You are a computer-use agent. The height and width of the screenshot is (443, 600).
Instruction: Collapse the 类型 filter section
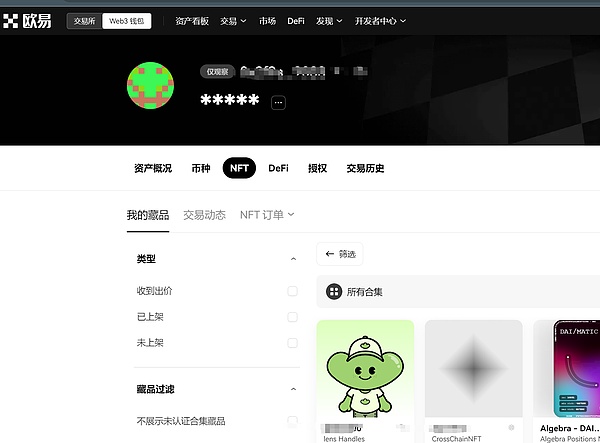click(293, 259)
